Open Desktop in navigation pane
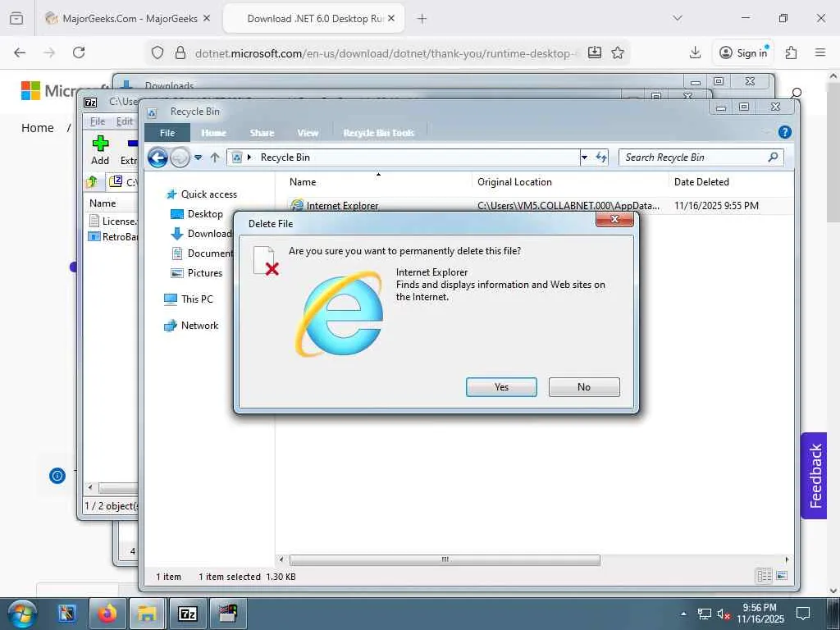The height and width of the screenshot is (630, 840). 197,214
